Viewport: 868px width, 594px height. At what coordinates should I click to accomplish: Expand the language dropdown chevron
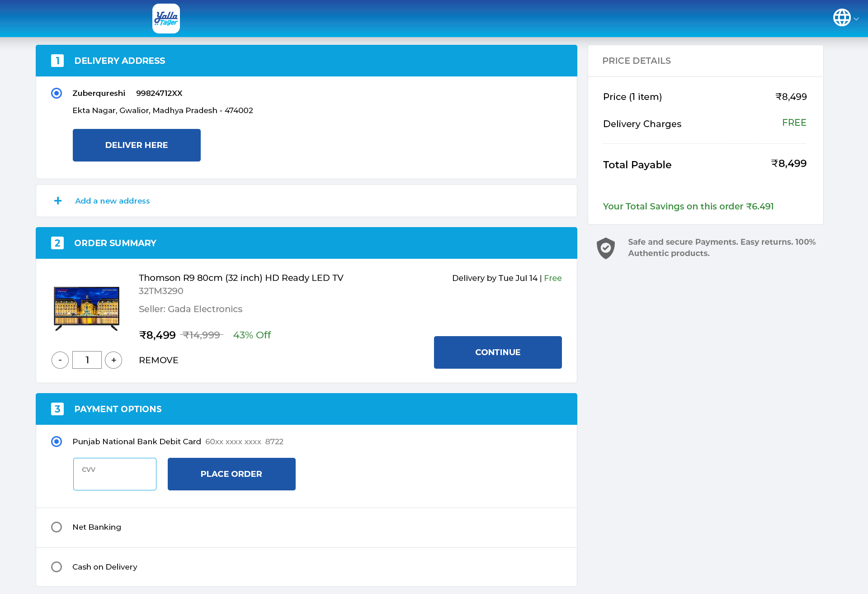pos(856,19)
